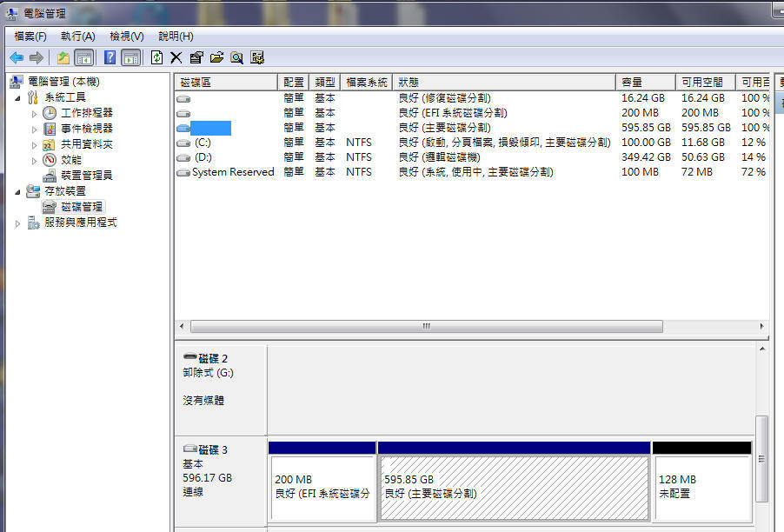Click the Back arrow toolbar icon
Image resolution: width=784 pixels, height=532 pixels.
tap(17, 57)
